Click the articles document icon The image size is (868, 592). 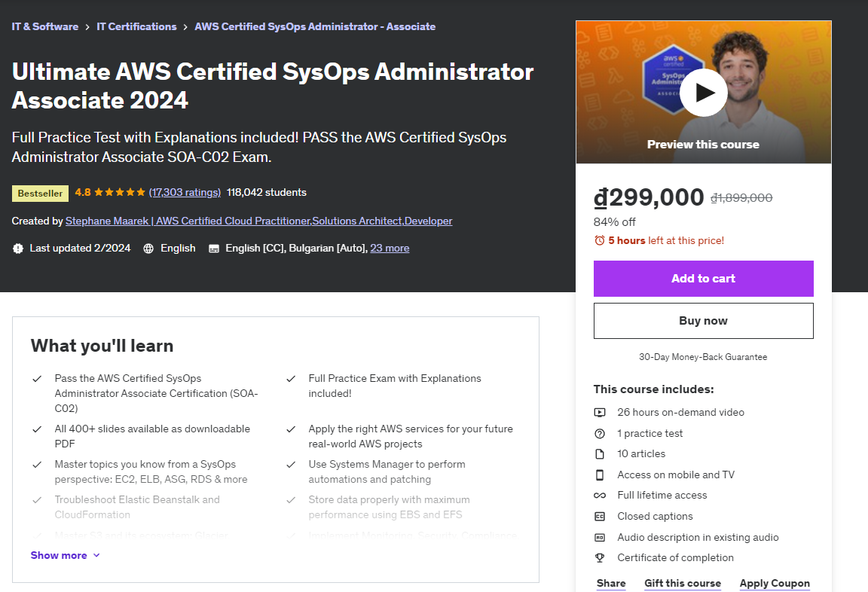click(599, 453)
